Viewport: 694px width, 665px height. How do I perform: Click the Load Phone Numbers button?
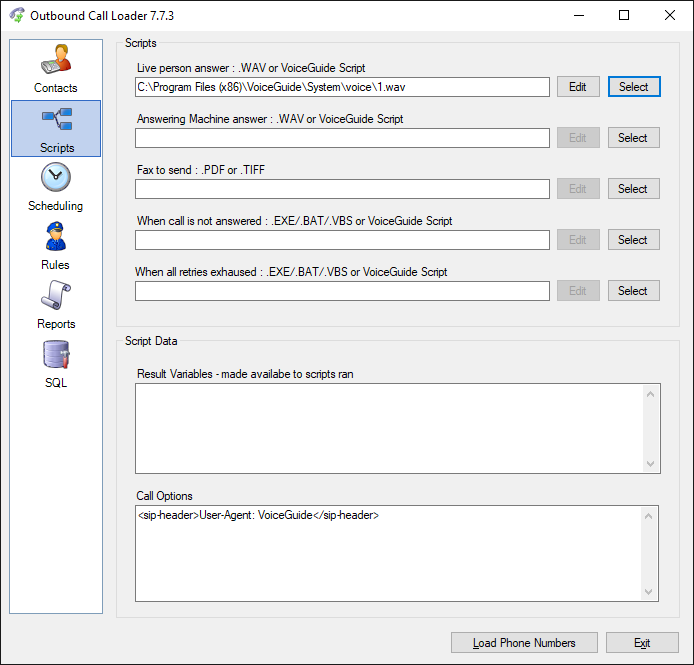(x=525, y=643)
